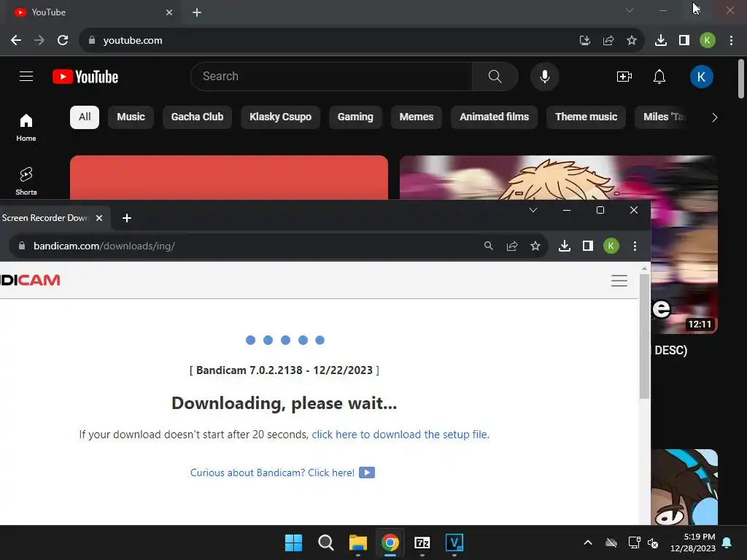This screenshot has height=560, width=747.
Task: Click the YouTube search magnifier button
Action: [495, 76]
